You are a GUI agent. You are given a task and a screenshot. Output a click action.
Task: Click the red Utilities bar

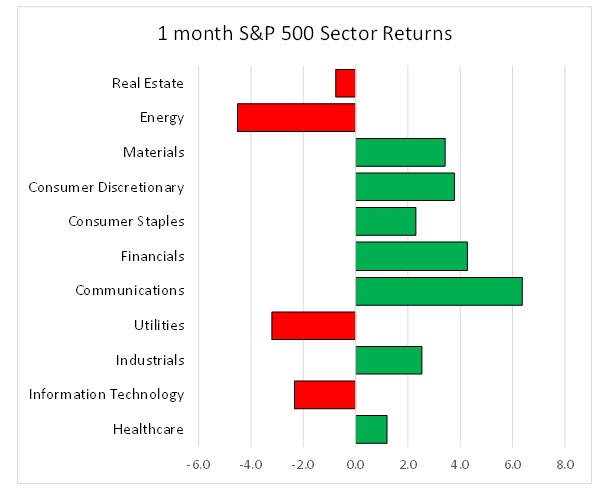tap(313, 325)
